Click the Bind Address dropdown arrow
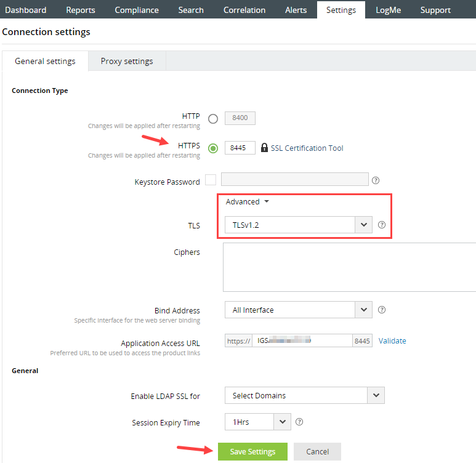 tap(364, 310)
